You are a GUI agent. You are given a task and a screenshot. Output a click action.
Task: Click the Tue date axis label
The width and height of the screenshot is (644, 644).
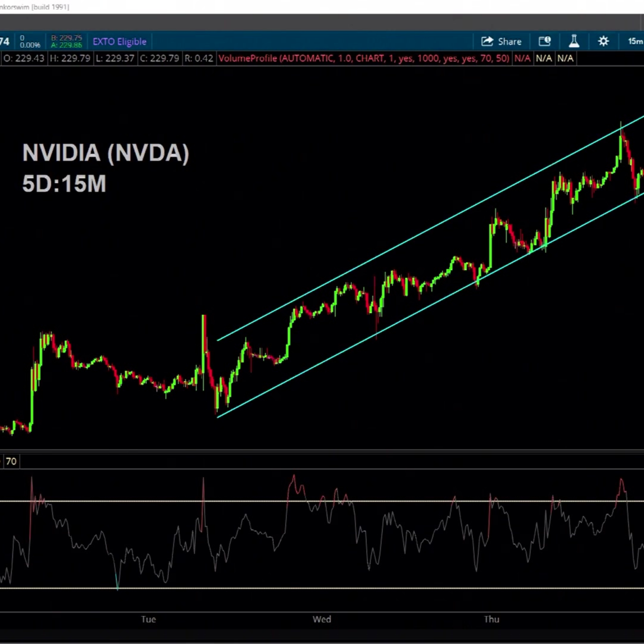(148, 619)
